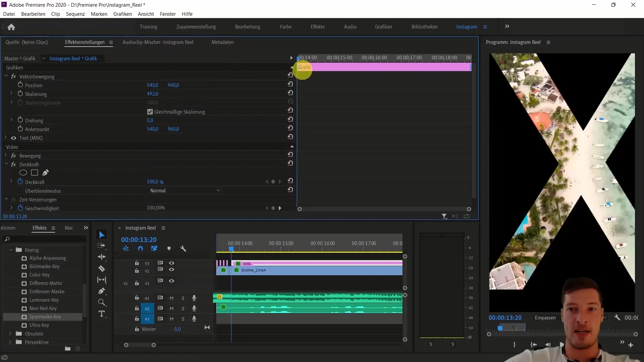Select the Drohne_2.mp4 clip
This screenshot has height=362, width=644.
tap(317, 270)
